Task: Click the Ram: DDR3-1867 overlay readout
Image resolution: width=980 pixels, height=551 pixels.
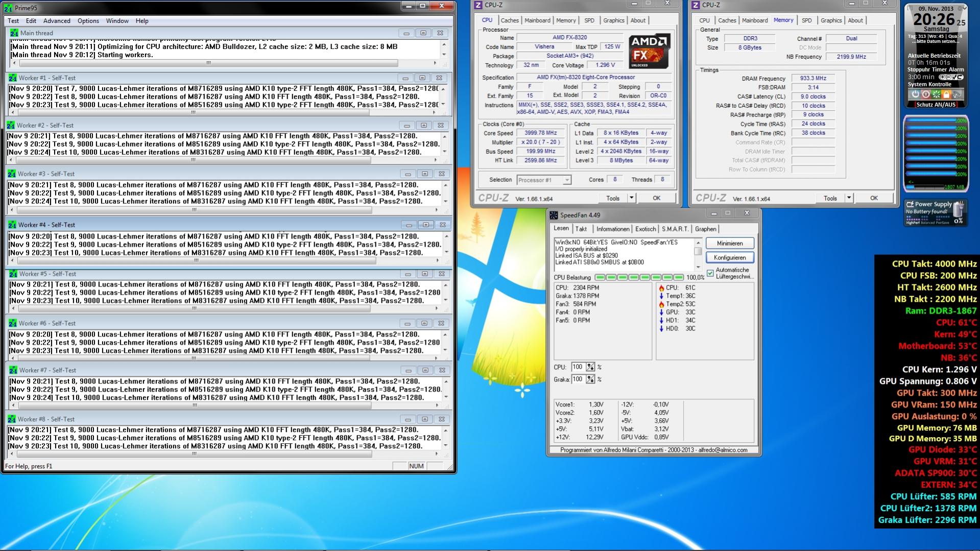Action: click(x=941, y=311)
